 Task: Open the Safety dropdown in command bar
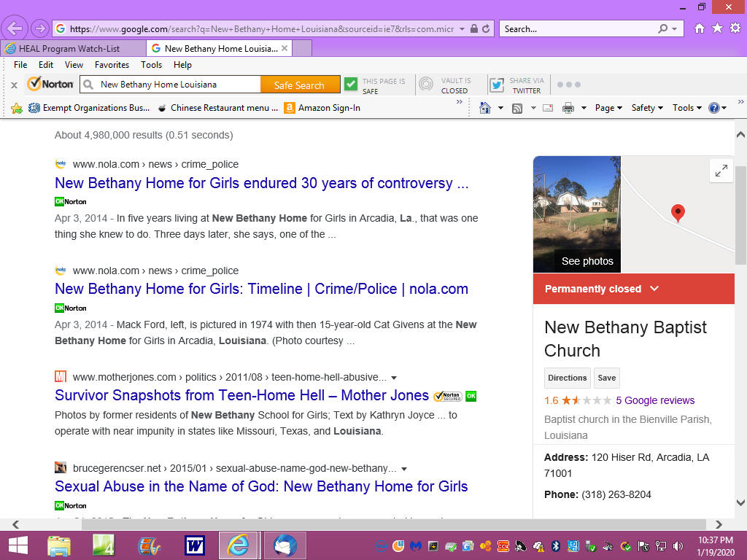647,108
